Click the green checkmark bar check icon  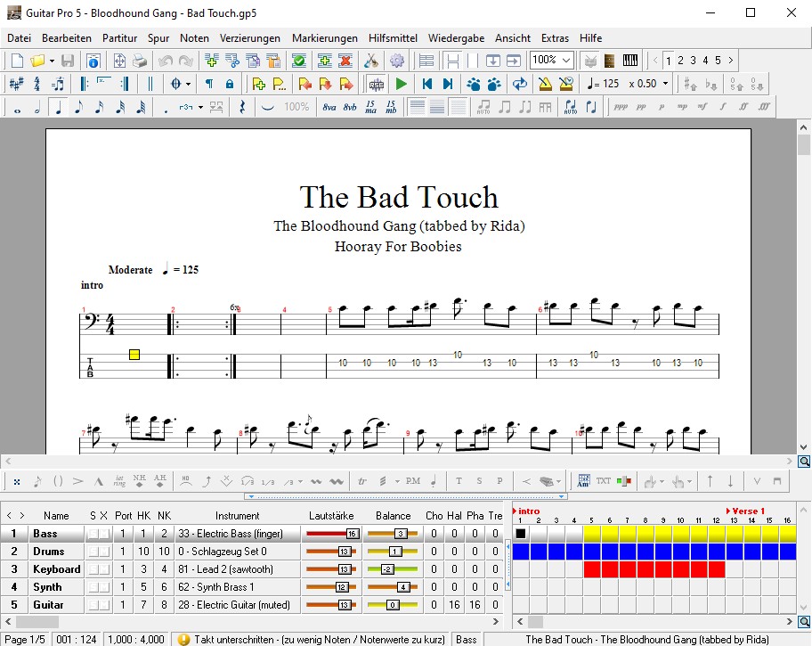coord(299,61)
